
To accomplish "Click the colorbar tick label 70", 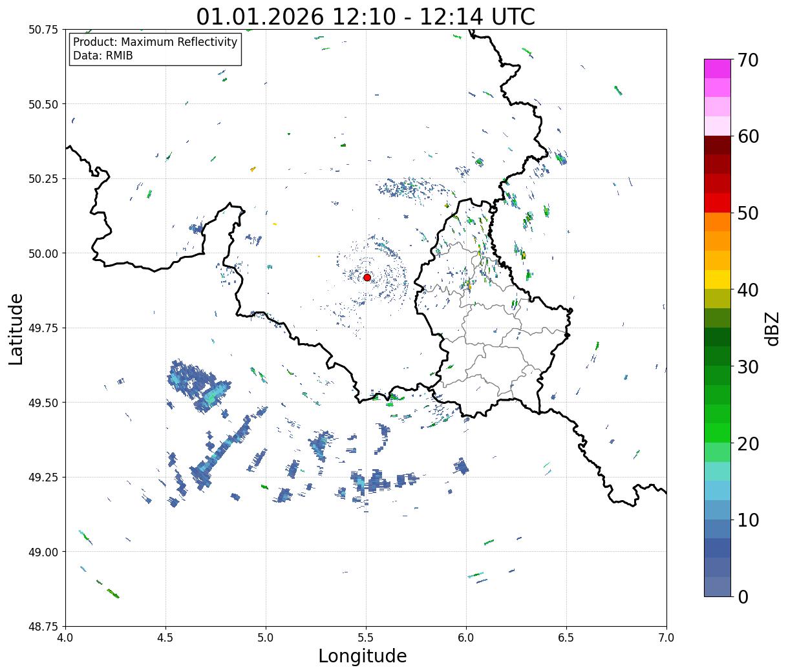I will pyautogui.click(x=747, y=60).
